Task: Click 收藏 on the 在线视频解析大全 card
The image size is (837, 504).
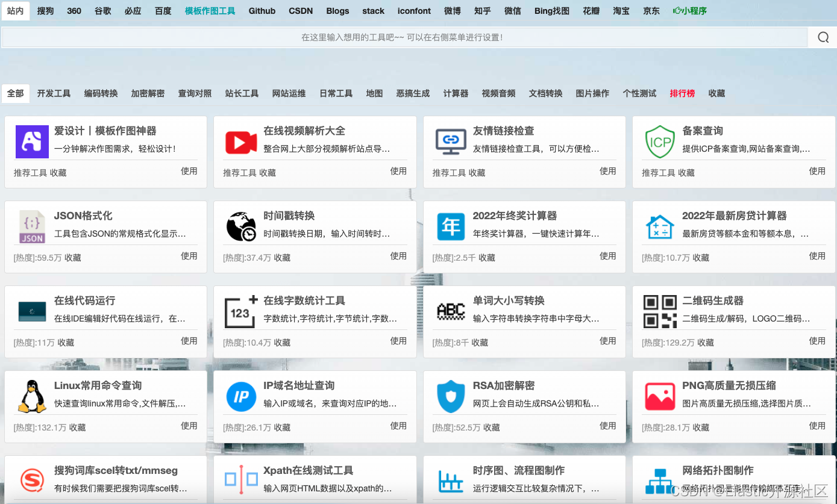Action: 268,173
